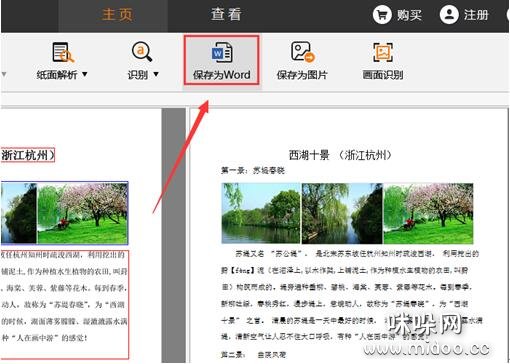Switch to the 查看 tab

point(226,15)
